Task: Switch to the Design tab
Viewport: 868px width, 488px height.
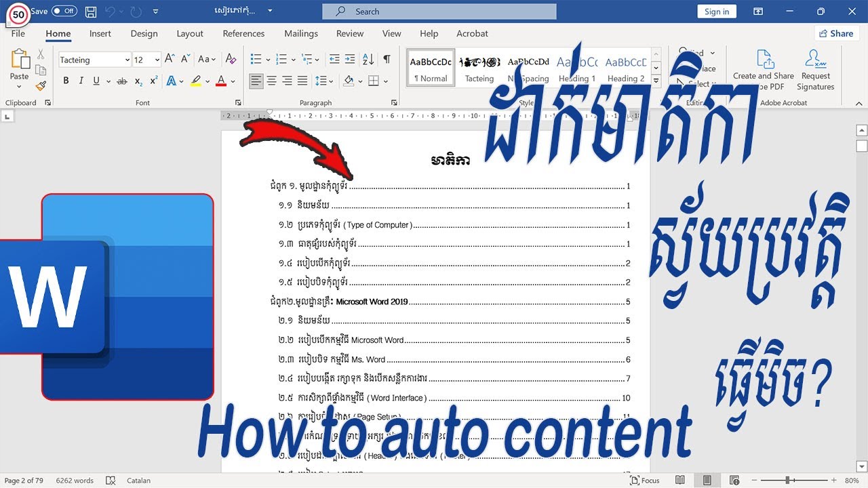Action: [144, 33]
